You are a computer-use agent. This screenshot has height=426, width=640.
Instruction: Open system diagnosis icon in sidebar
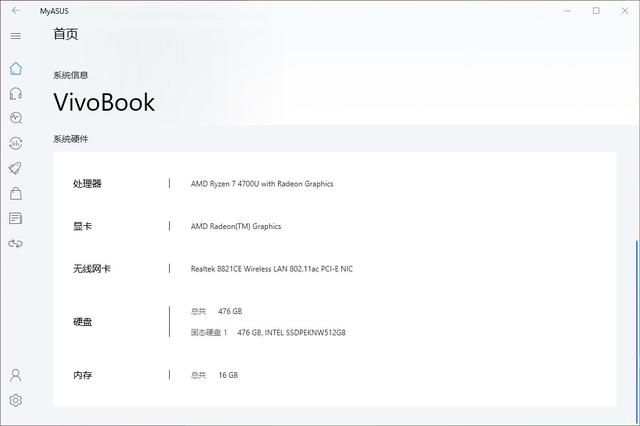click(x=16, y=118)
